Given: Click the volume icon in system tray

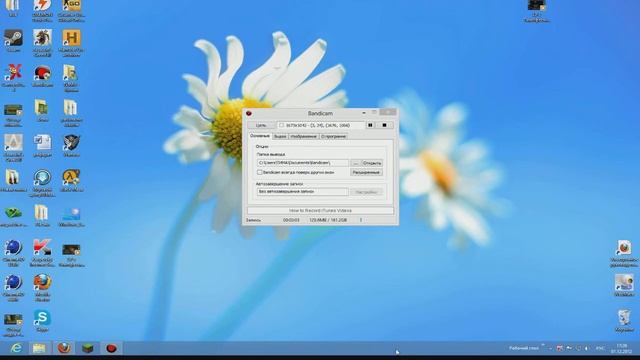Looking at the screenshot, I should [x=587, y=348].
